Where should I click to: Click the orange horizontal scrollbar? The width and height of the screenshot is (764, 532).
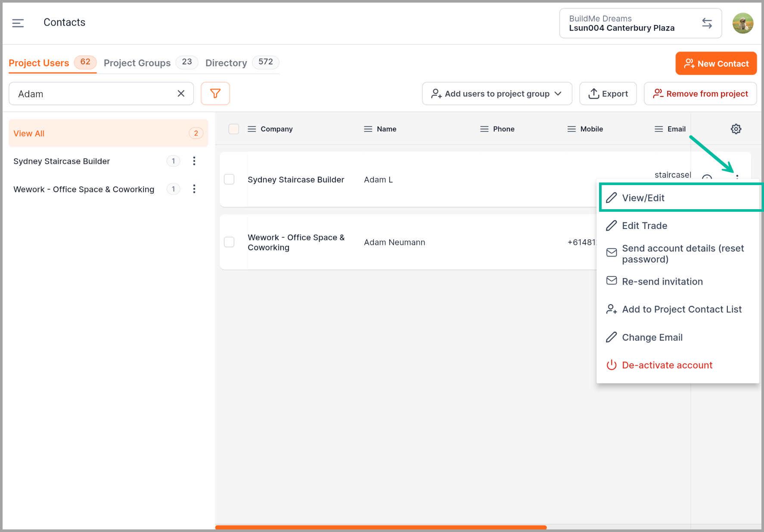[381, 527]
